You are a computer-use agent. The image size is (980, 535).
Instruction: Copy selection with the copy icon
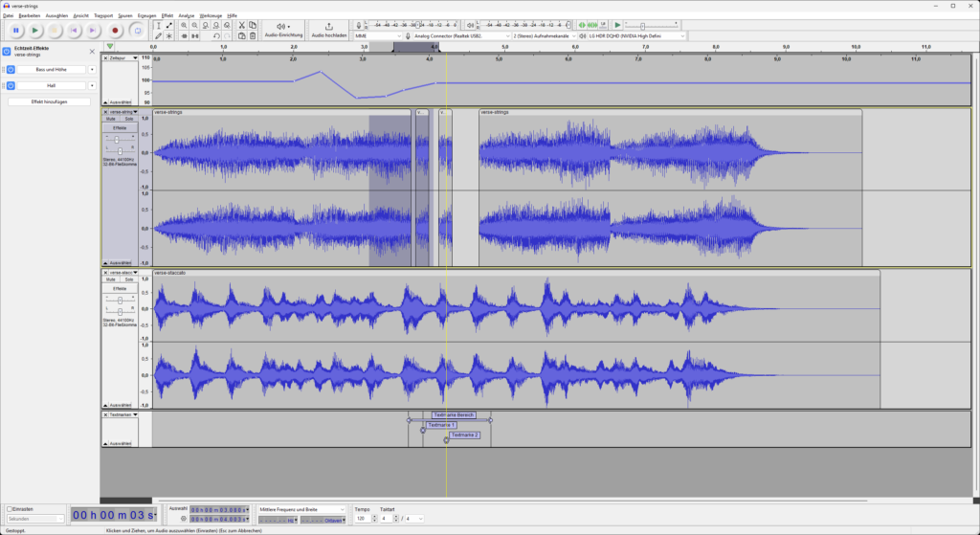[x=253, y=26]
